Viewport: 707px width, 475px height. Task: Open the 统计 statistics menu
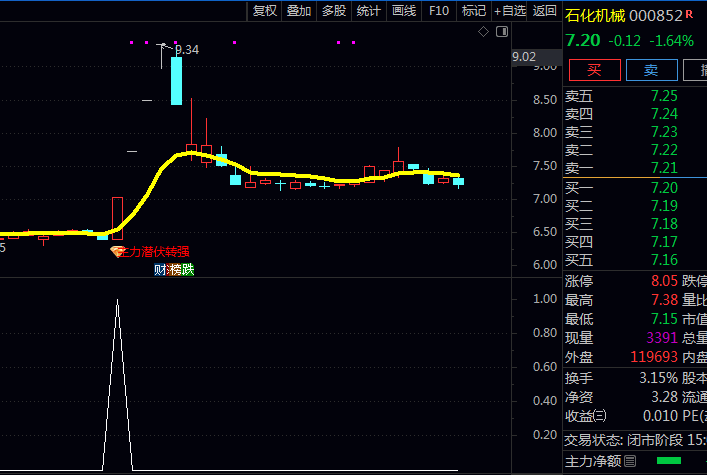pos(368,11)
